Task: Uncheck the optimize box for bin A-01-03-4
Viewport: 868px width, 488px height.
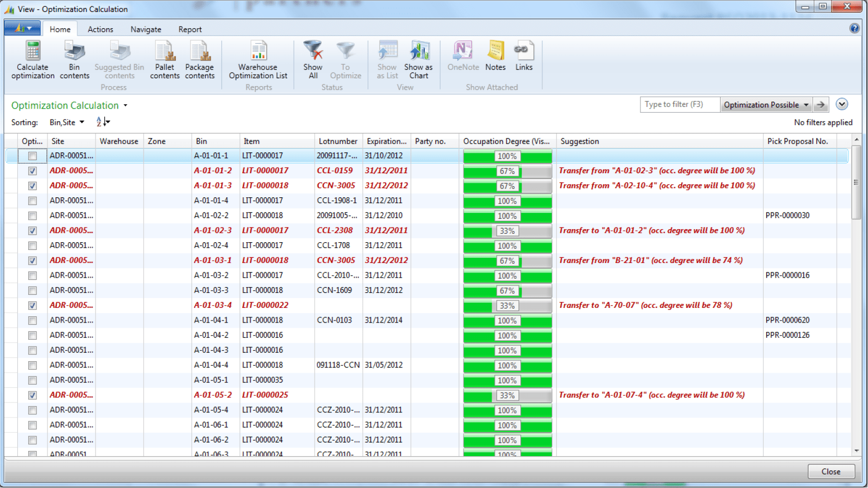Action: 32,306
